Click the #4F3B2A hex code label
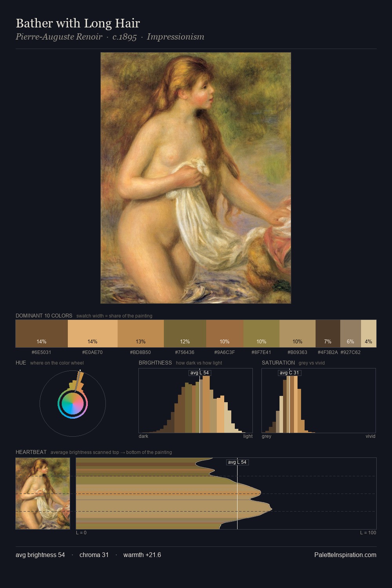This screenshot has width=392, height=588. pos(328,352)
